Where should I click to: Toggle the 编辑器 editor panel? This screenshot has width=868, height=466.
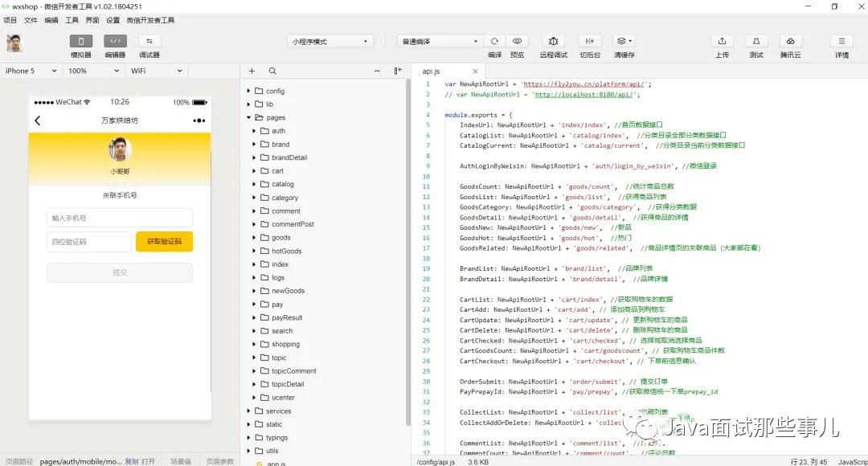pyautogui.click(x=115, y=44)
